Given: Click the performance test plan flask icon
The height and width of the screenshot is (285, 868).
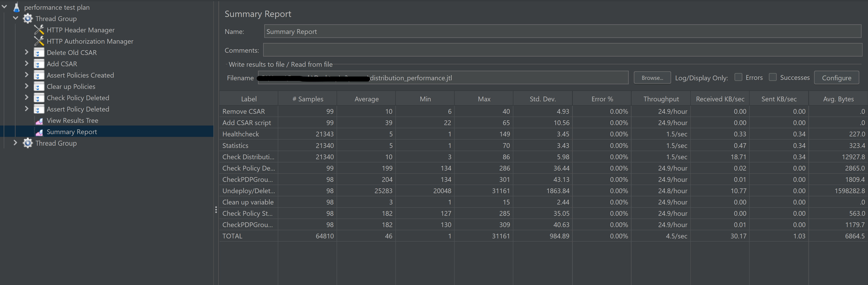Looking at the screenshot, I should [x=16, y=7].
